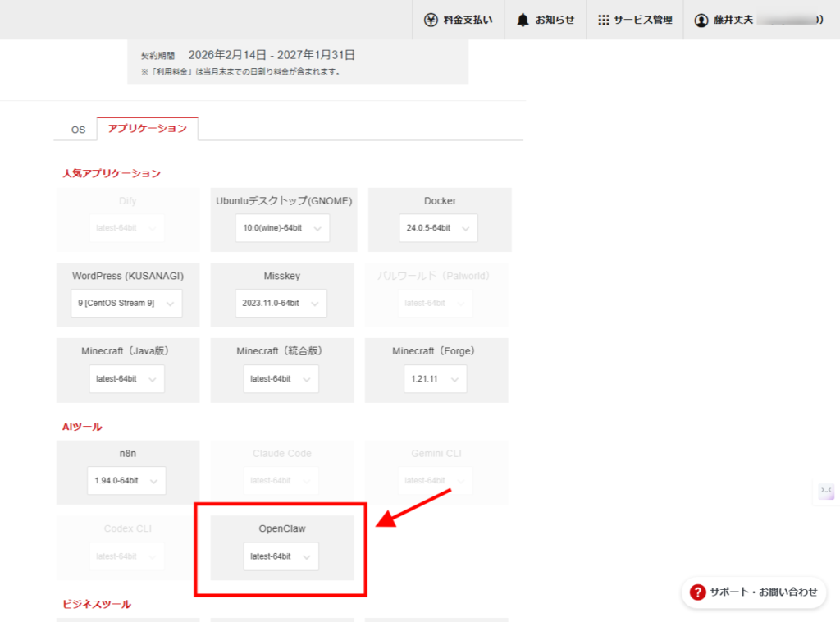Open the WordPress (KUSANAGI) version selector
840x622 pixels.
coord(126,303)
